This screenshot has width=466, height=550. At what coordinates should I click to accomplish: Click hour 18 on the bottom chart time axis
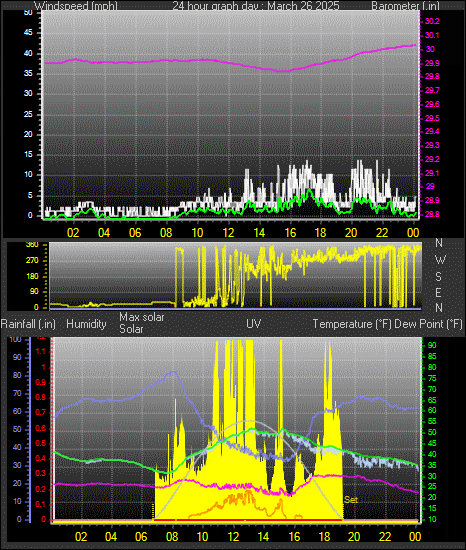tap(325, 537)
